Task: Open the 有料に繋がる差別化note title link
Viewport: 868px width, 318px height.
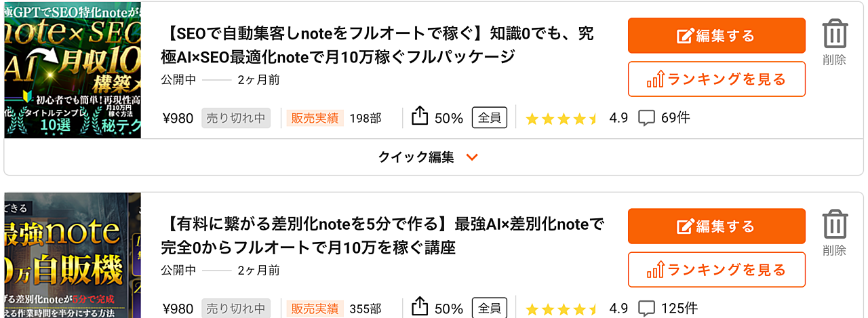Action: coord(382,235)
